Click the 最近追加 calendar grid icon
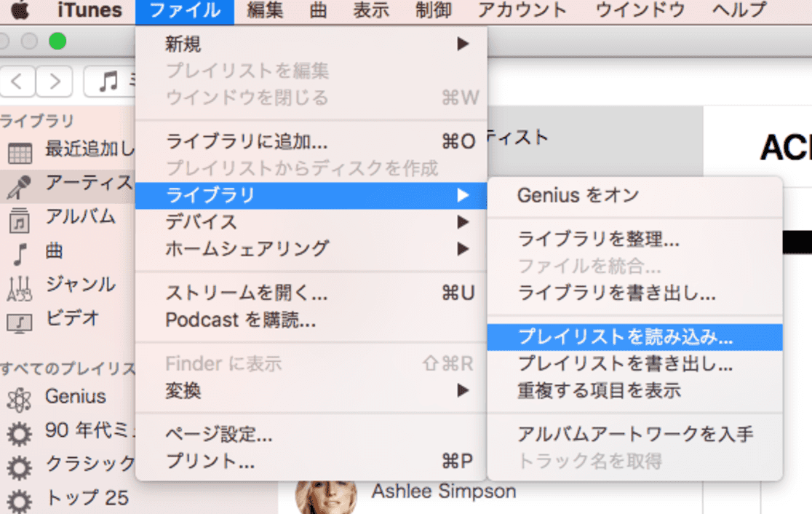The height and width of the screenshot is (514, 812). pos(20,153)
